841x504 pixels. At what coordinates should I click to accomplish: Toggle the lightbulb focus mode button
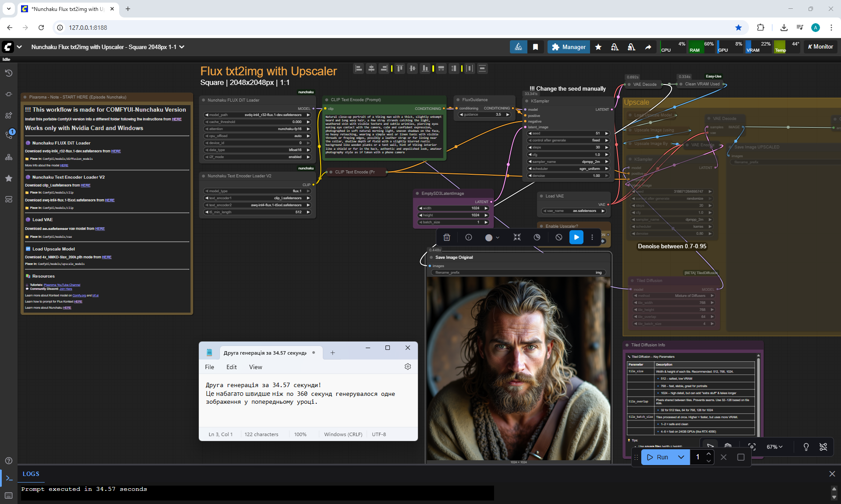tap(806, 447)
